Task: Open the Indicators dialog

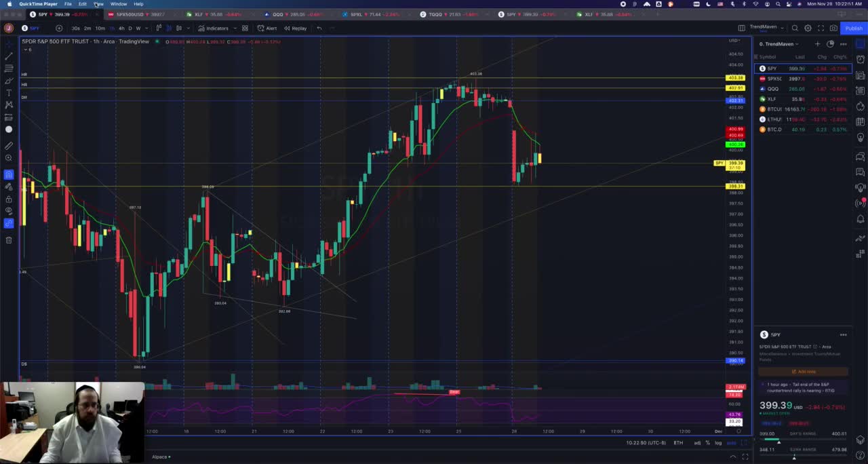Action: (214, 28)
